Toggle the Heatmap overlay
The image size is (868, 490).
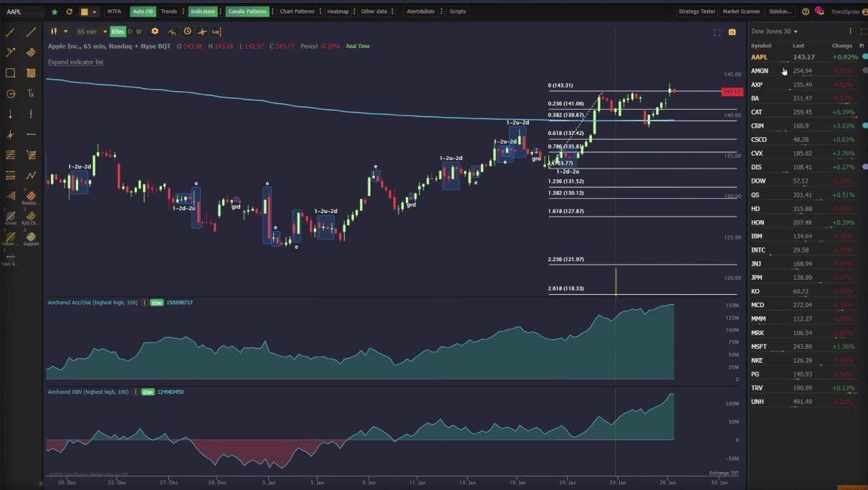[x=337, y=11]
